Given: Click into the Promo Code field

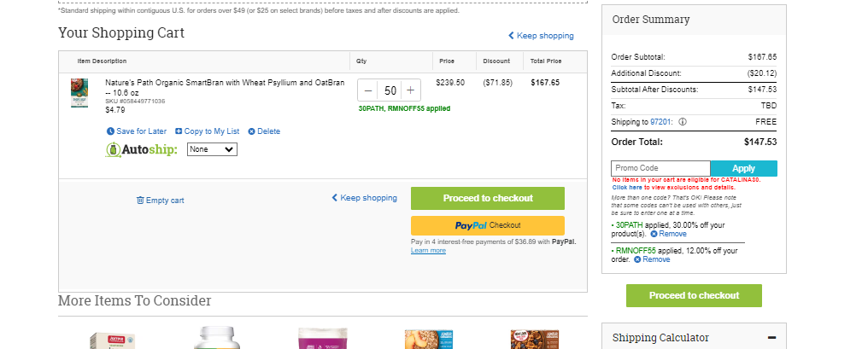Looking at the screenshot, I should [660, 168].
